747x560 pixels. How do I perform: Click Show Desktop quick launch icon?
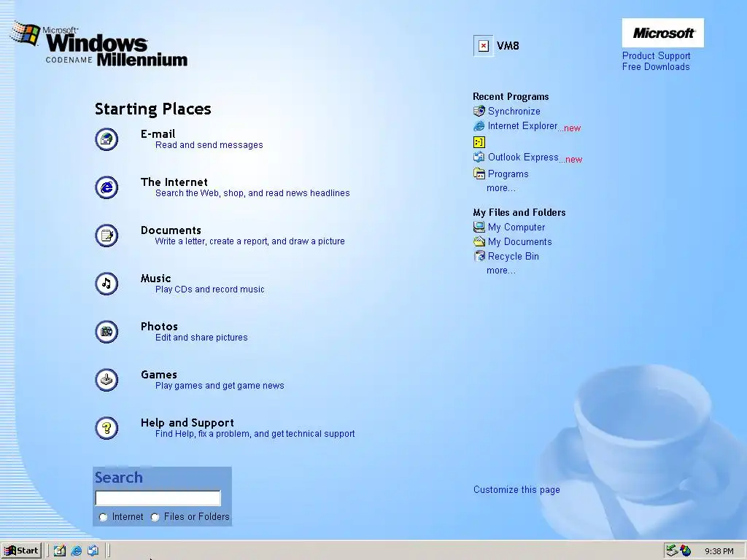(x=59, y=551)
